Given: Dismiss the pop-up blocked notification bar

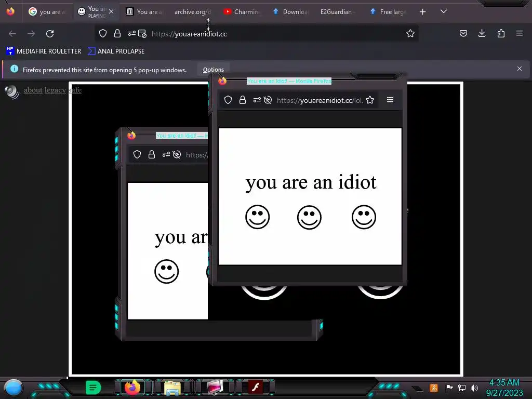Looking at the screenshot, I should 520,69.
